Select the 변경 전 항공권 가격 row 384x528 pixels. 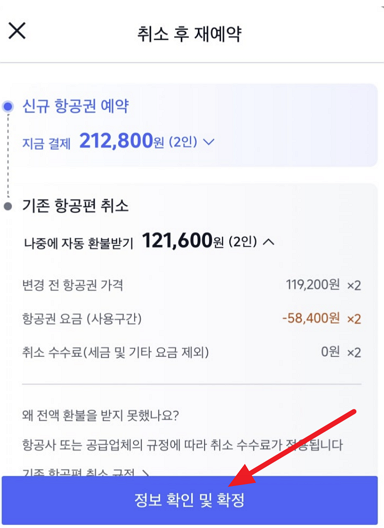[x=192, y=285]
